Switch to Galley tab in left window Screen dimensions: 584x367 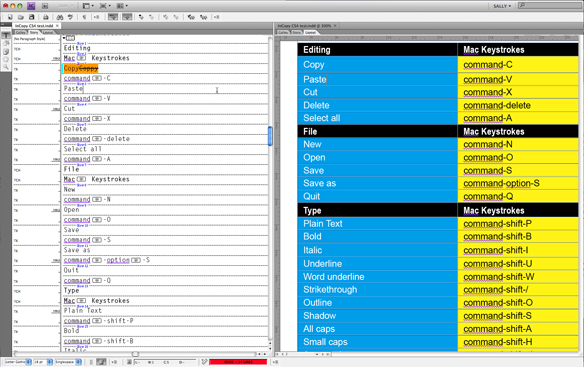point(20,32)
